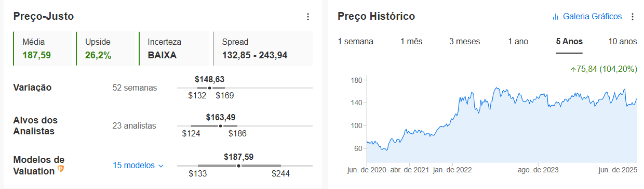The height and width of the screenshot is (189, 644).
Task: Click the green up arrow beside 75,84
Action: click(x=573, y=68)
